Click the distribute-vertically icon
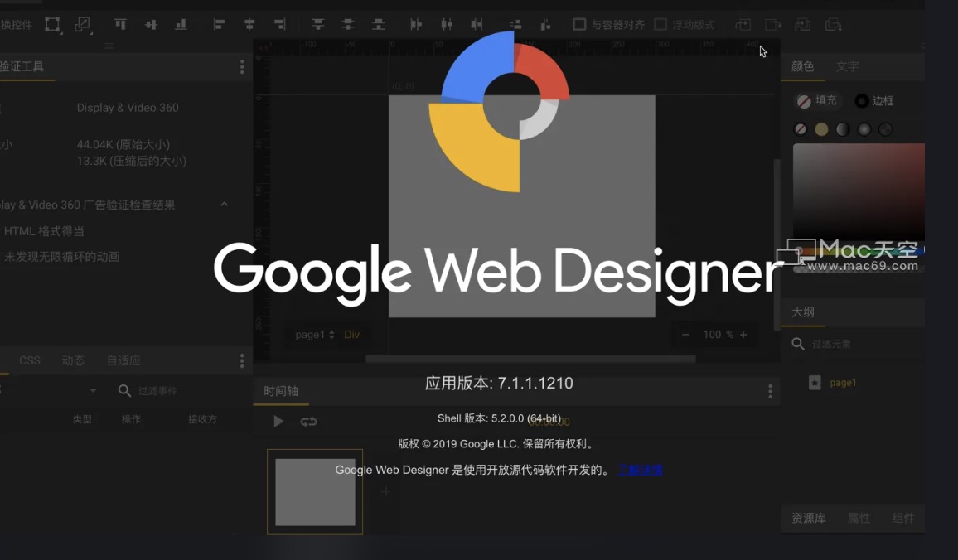Viewport: 958px width, 560px height. (x=515, y=25)
